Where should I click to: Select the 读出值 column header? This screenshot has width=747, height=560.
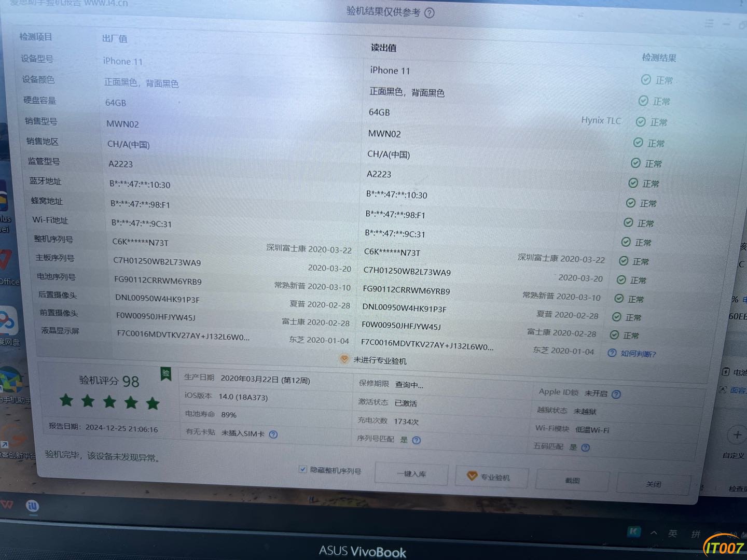point(383,48)
